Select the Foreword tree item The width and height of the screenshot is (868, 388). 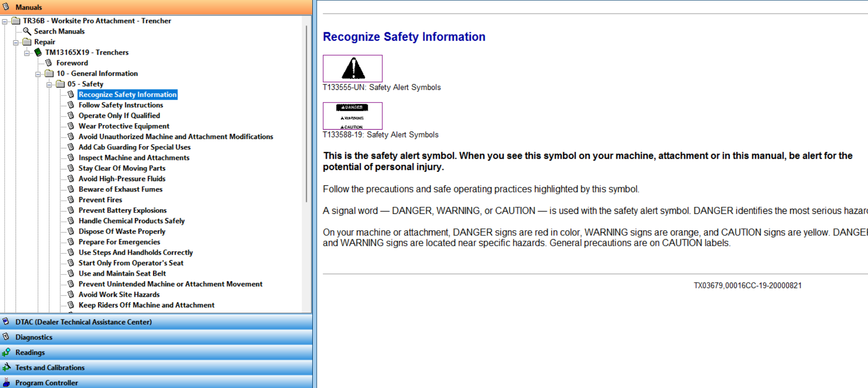point(72,63)
